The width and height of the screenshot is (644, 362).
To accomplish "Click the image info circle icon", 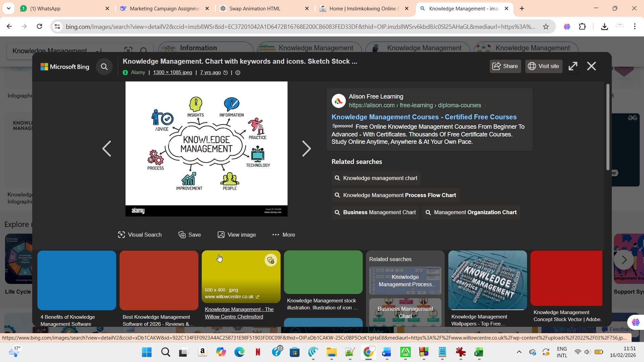I will pyautogui.click(x=238, y=73).
